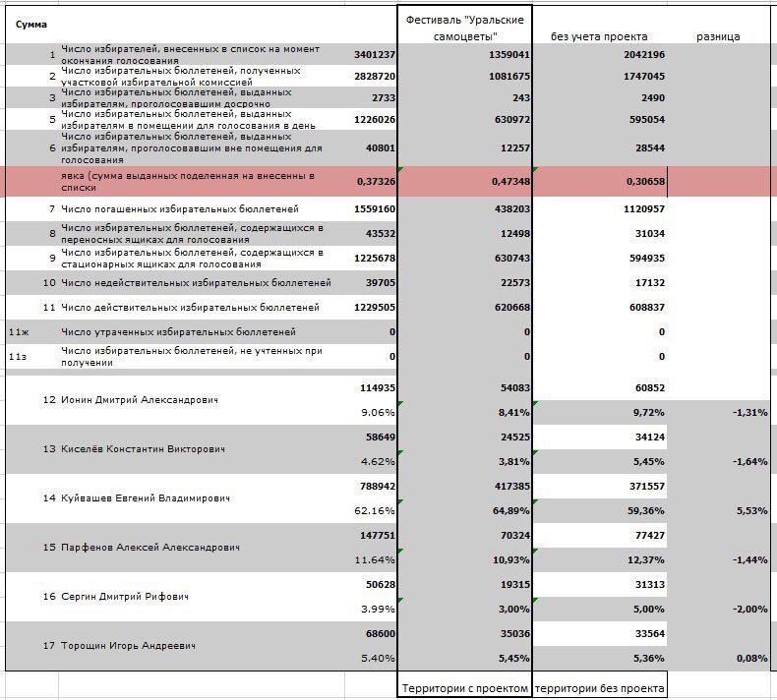Click candidate 'Парфенов Алексей Александрович'
Image resolution: width=777 pixels, height=700 pixels.
tap(150, 548)
